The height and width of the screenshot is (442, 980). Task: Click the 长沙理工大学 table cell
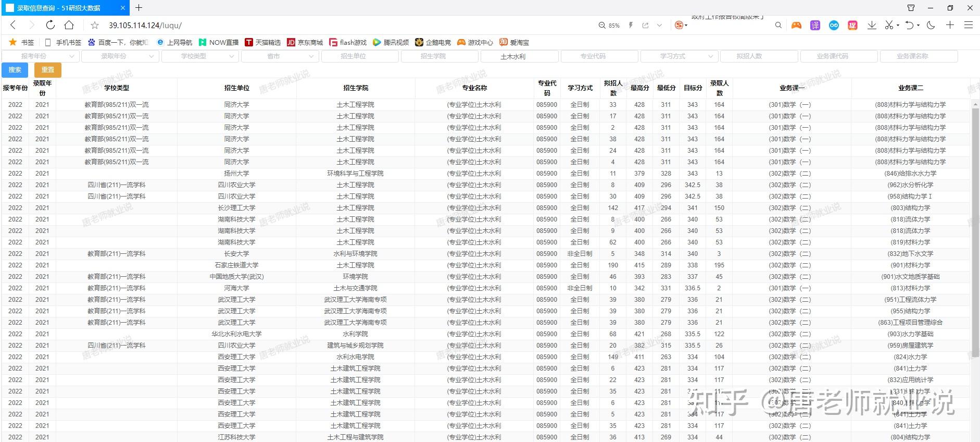pyautogui.click(x=237, y=208)
